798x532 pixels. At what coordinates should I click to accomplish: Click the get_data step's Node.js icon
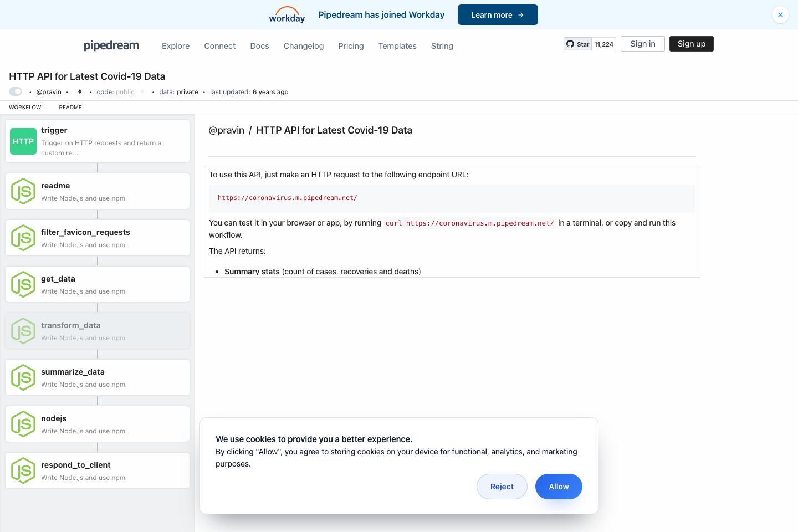pyautogui.click(x=23, y=284)
